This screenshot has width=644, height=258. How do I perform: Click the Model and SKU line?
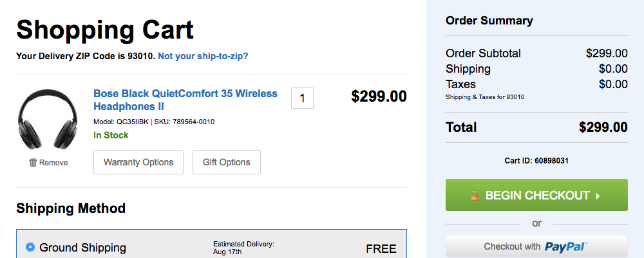point(154,122)
